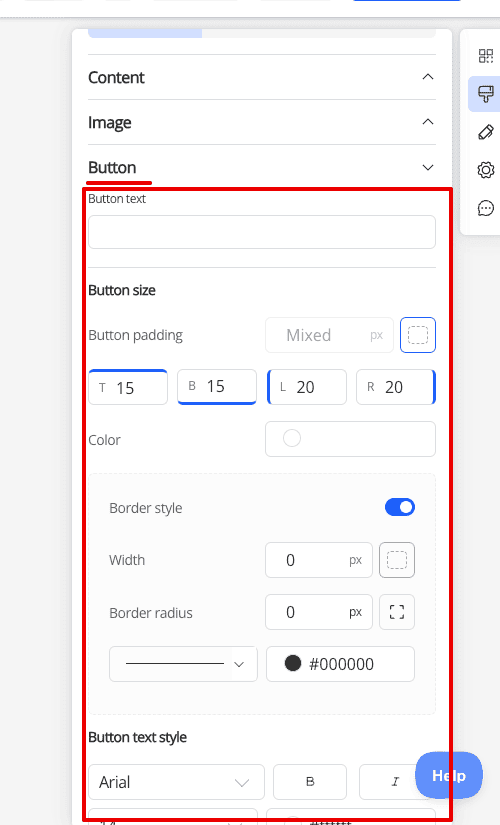Toggle Bold for button text

click(x=310, y=782)
